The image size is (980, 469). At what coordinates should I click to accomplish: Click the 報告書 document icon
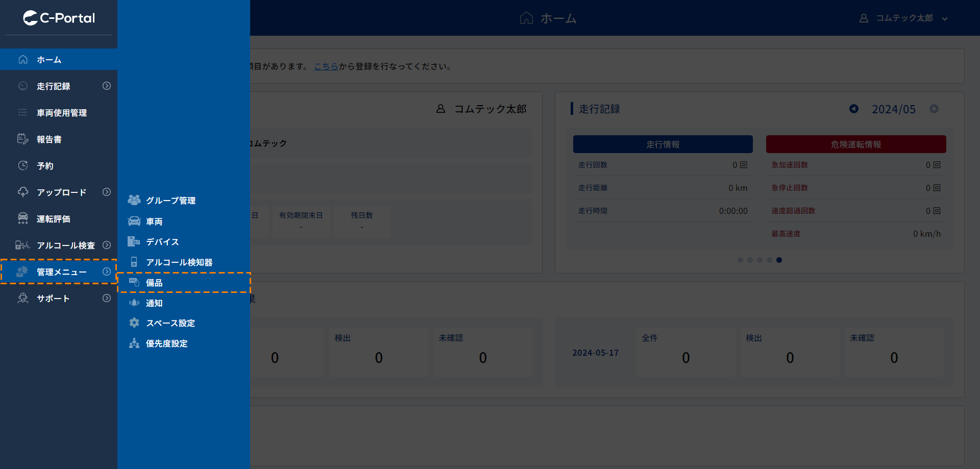point(23,139)
